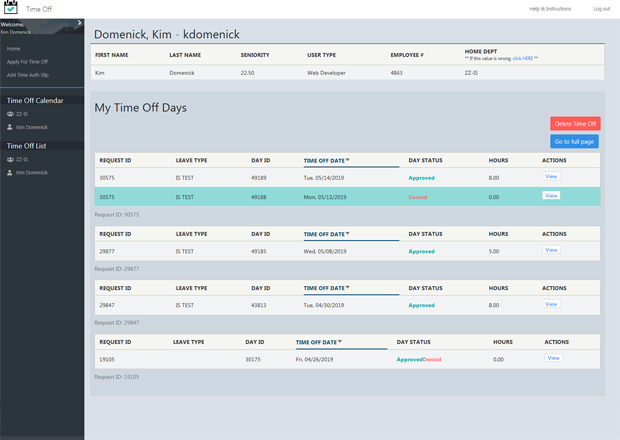Collapse the sidebar with the chevron arrow

pos(79,23)
